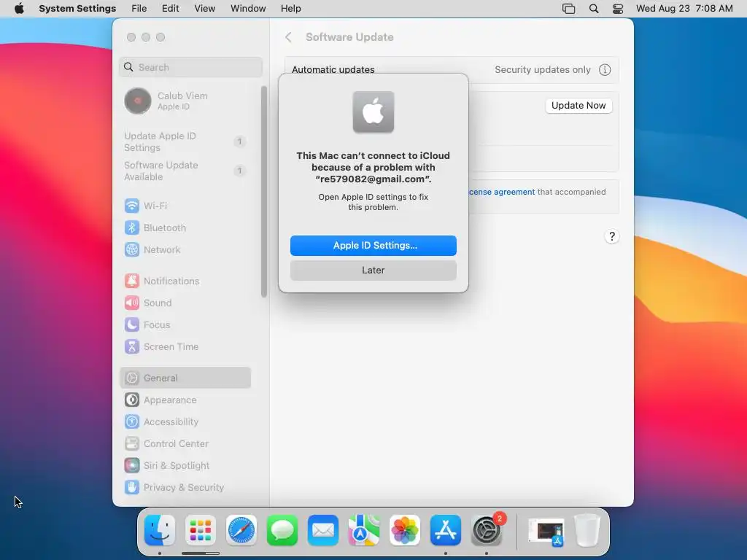Open Launchpad from the Dock
Viewport: 747px width, 560px height.
[201, 530]
